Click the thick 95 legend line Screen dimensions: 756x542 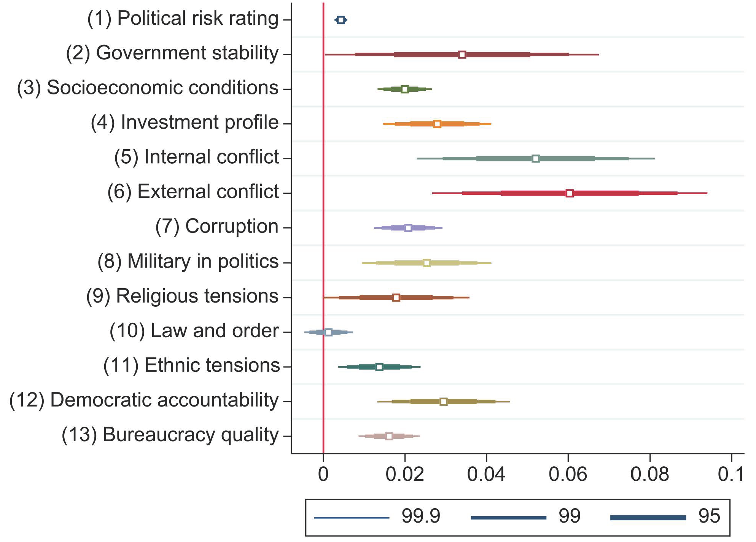tap(648, 518)
